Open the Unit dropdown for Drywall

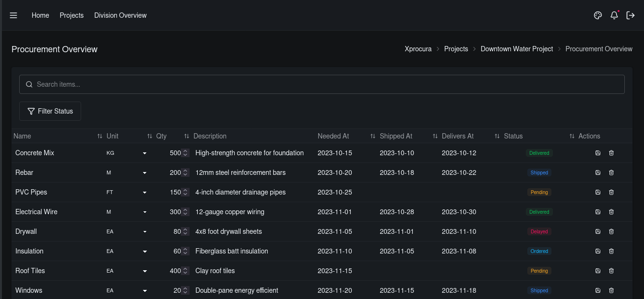click(144, 231)
